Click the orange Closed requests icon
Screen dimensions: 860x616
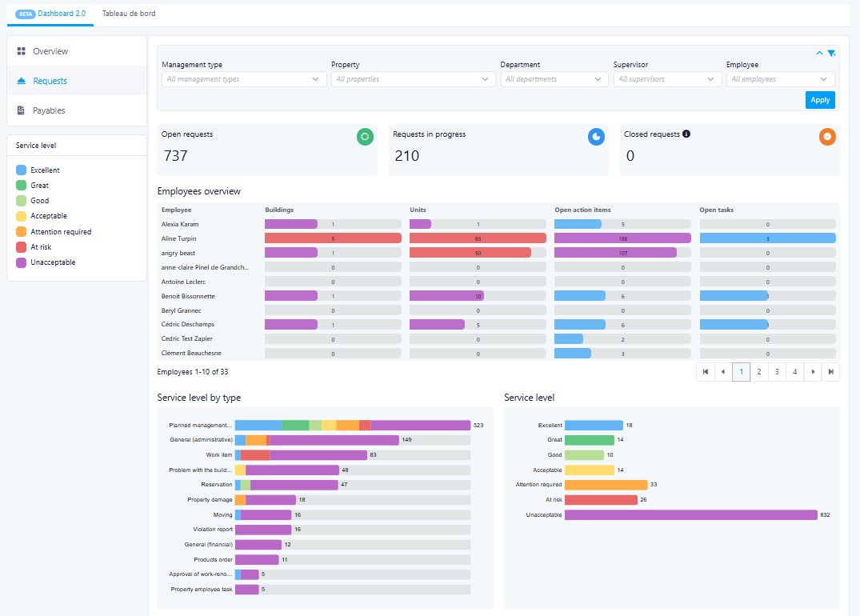click(827, 137)
